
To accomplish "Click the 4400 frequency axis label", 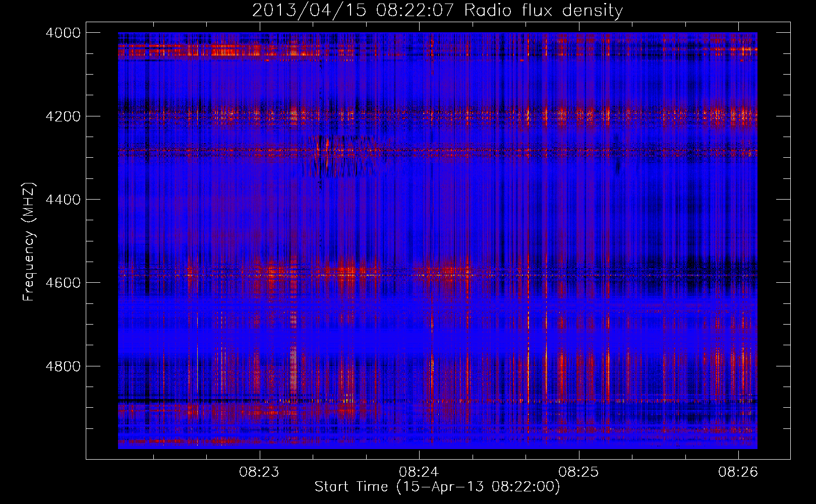I will (x=63, y=200).
